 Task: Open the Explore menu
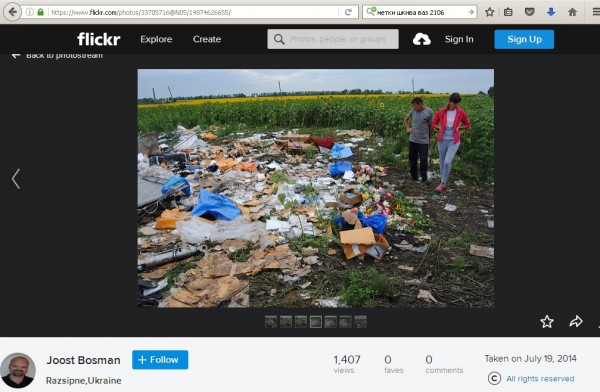pyautogui.click(x=156, y=39)
